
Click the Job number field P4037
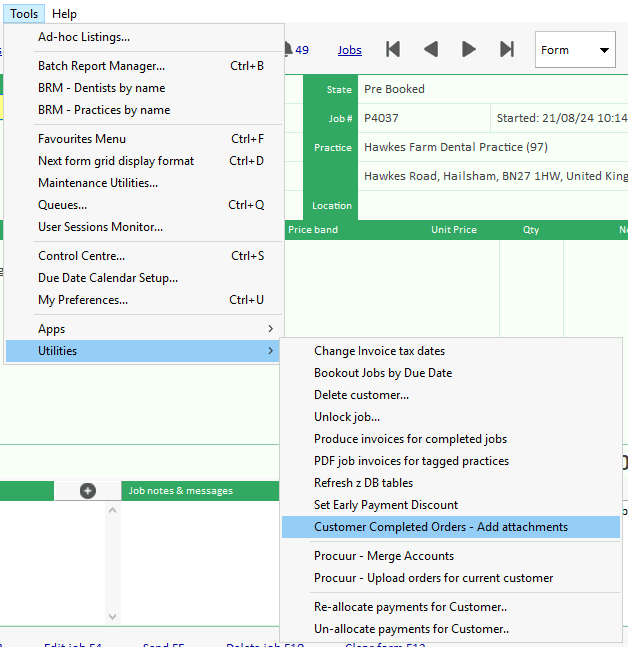click(422, 118)
